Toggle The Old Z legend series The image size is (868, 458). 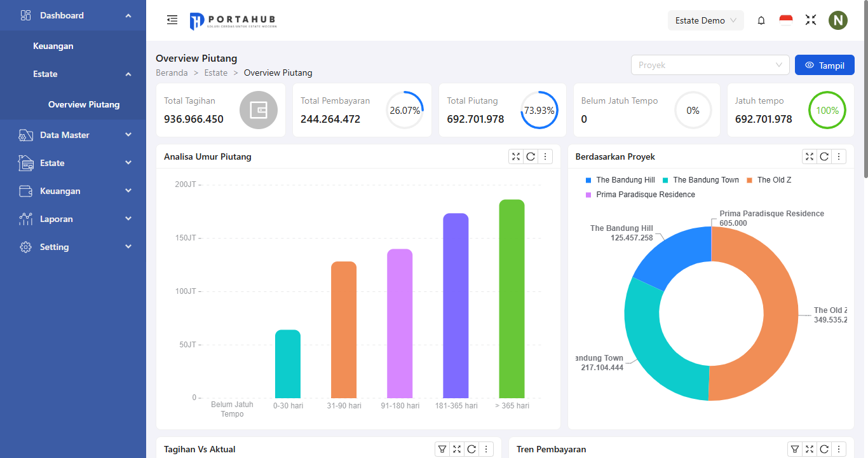[769, 180]
